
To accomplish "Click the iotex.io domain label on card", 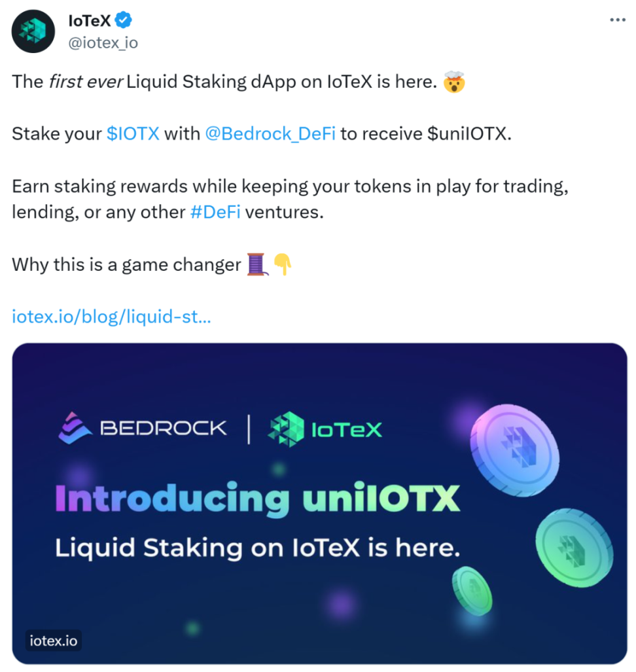I will pos(54,641).
